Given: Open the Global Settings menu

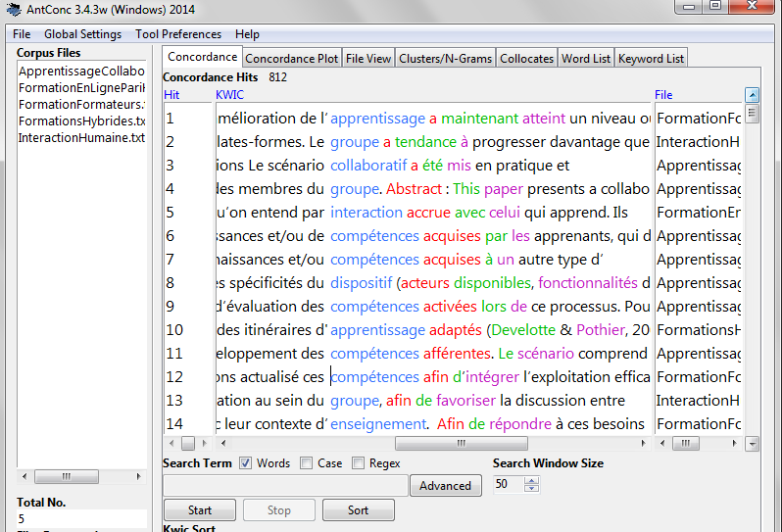Looking at the screenshot, I should (82, 34).
